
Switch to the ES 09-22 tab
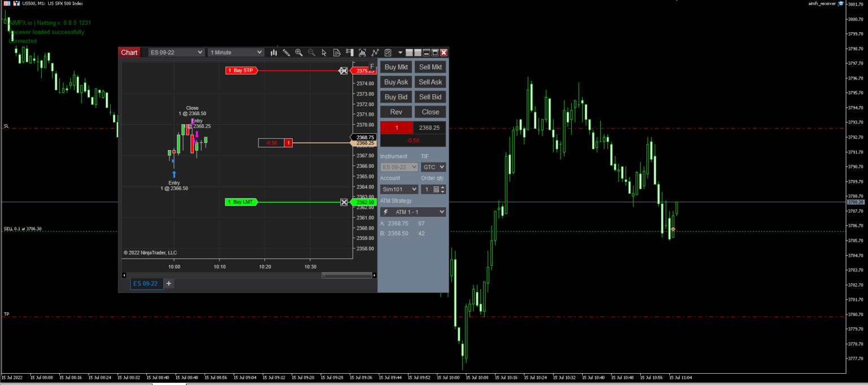tap(145, 283)
